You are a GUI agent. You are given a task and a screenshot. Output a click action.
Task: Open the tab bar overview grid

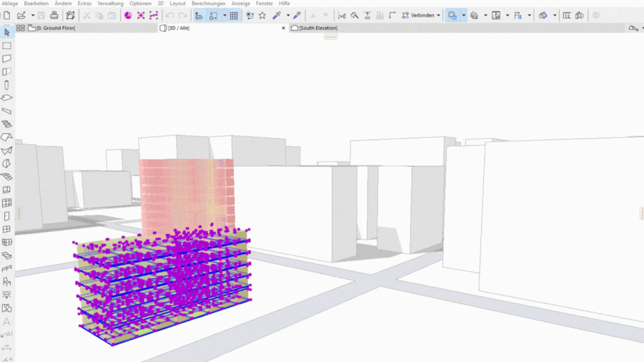20,28
